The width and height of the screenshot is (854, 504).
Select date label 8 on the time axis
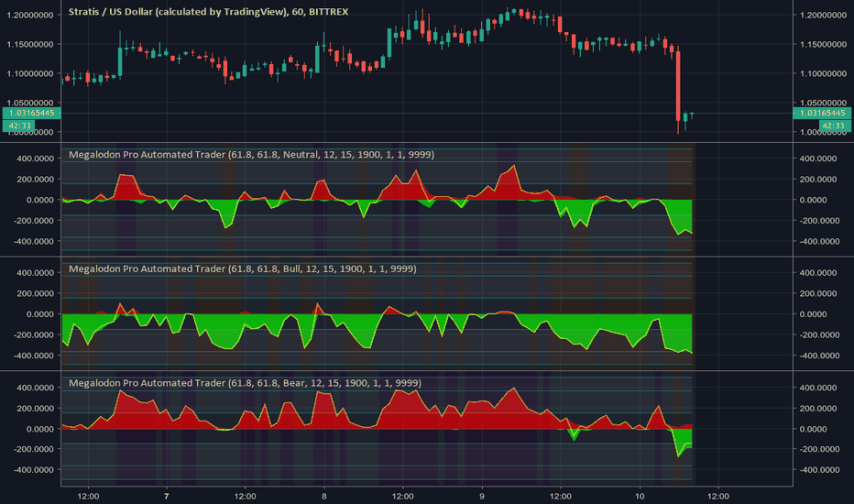click(324, 497)
